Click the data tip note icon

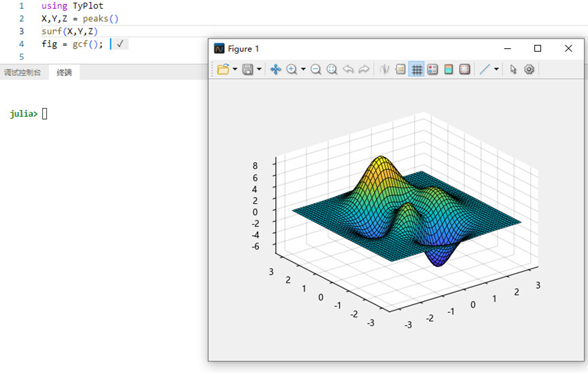[x=400, y=69]
